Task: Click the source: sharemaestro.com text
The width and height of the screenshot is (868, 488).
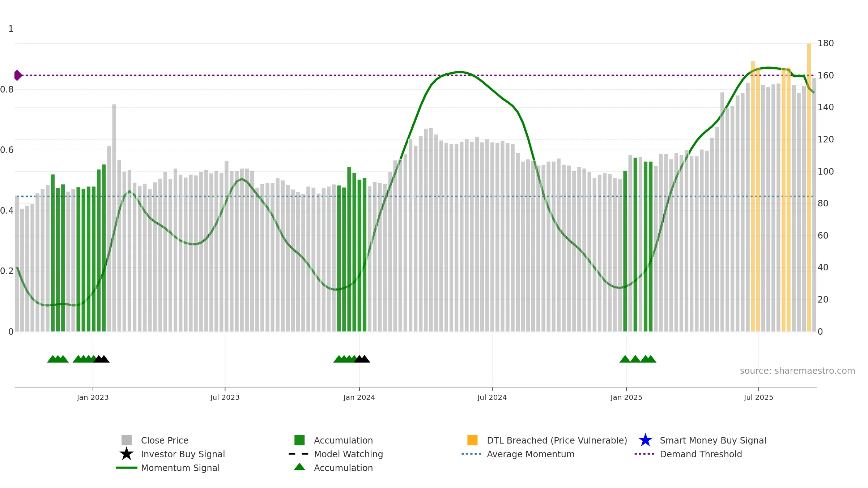Action: [x=797, y=371]
